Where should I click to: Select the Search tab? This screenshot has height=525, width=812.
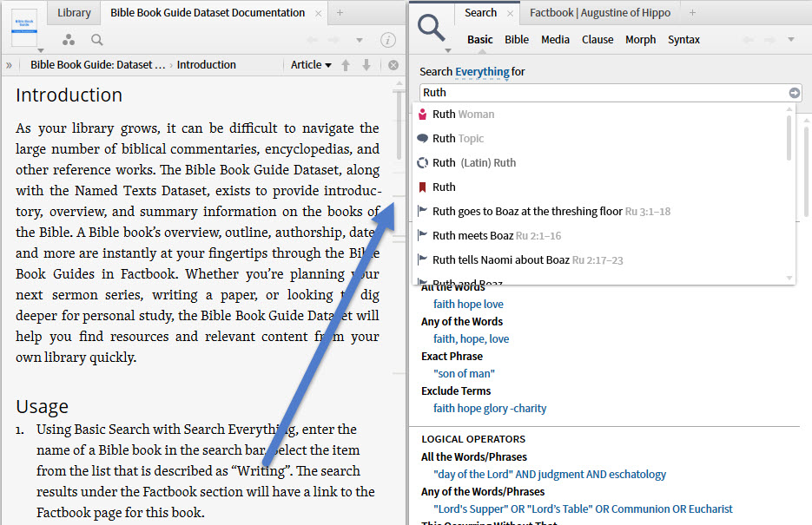click(480, 13)
